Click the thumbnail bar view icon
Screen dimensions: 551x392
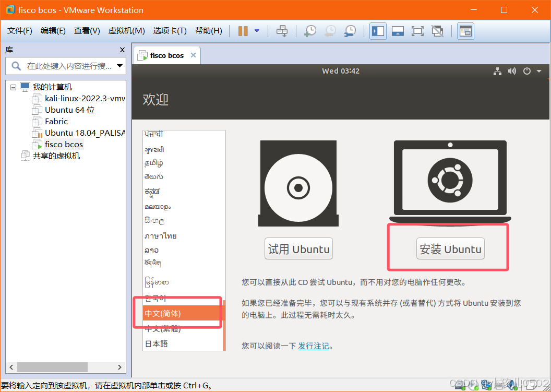[398, 31]
